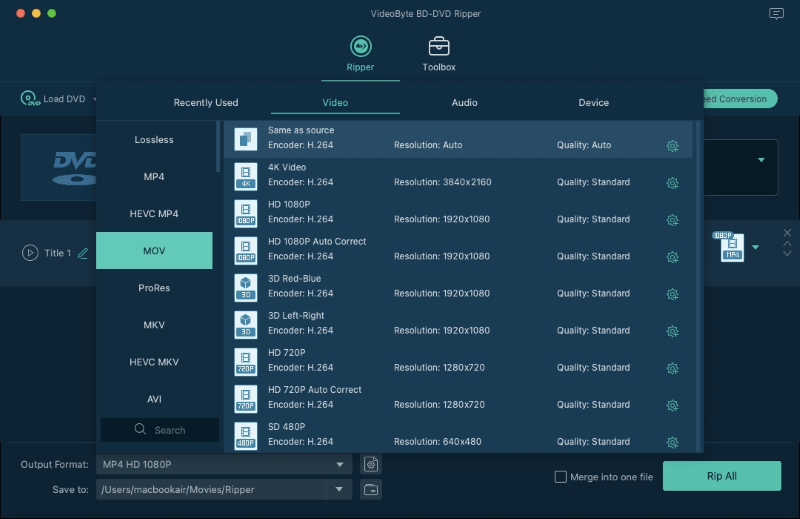This screenshot has height=519, width=800.
Task: Select MOV format category
Action: (x=154, y=251)
